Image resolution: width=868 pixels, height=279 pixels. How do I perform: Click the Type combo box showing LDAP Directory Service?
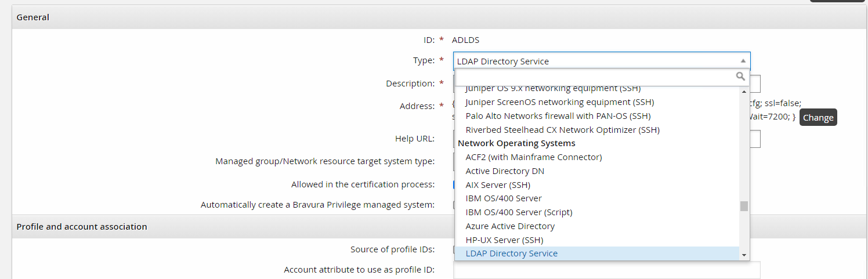click(x=598, y=61)
